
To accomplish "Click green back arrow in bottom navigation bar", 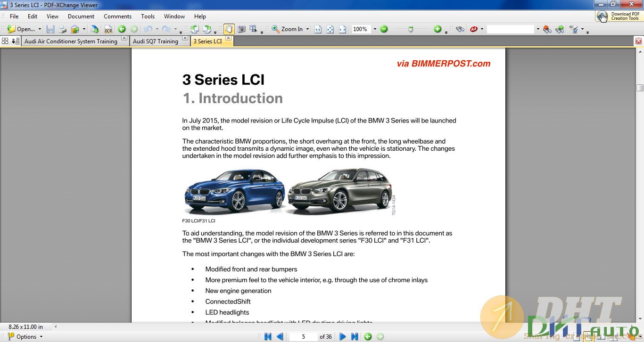I will pos(368,336).
